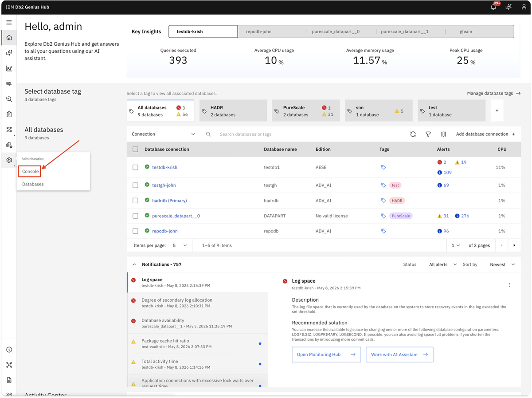The width and height of the screenshot is (532, 398).
Task: Click the search magnifier icon beside the search box
Action: 208,134
